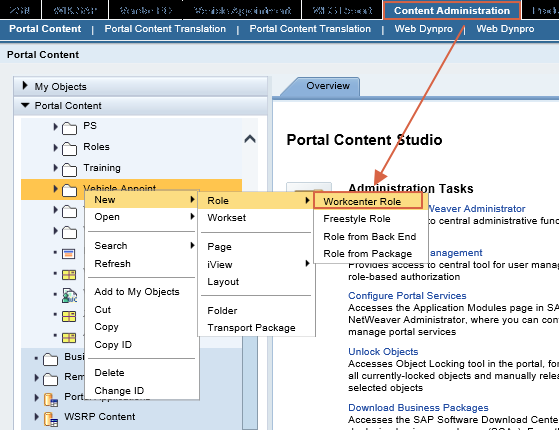Click the Training folder icon
559x430 pixels.
click(x=69, y=170)
